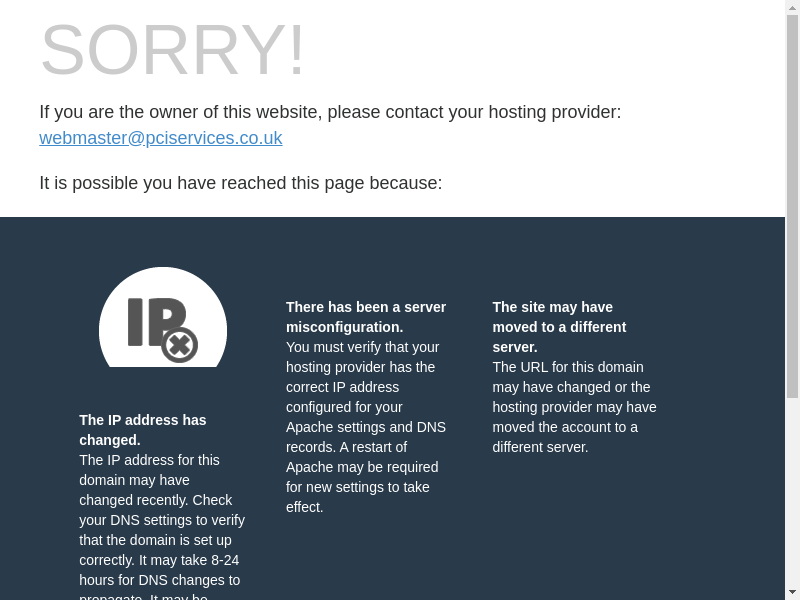This screenshot has width=800, height=600.
Task: Click the scrollbar down arrow
Action: (x=792, y=594)
